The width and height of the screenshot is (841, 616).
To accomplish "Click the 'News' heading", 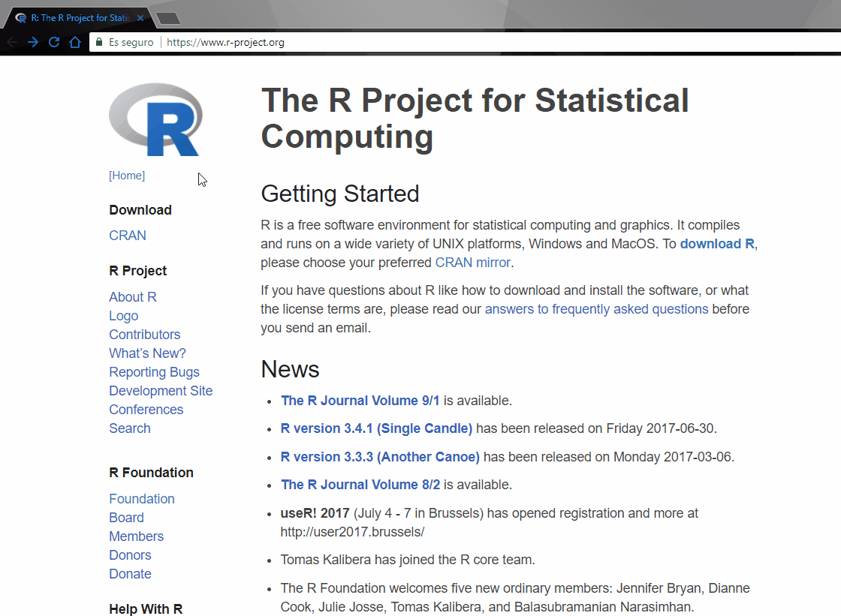I will [290, 369].
